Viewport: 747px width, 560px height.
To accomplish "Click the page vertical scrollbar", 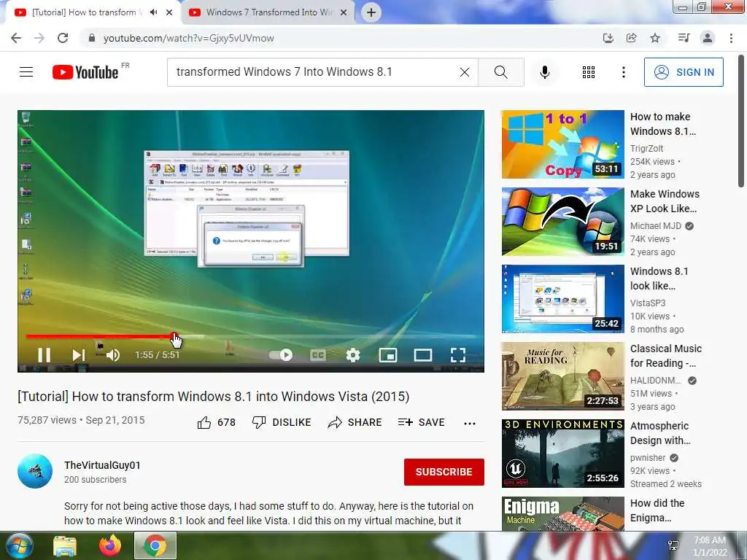I will (x=741, y=122).
